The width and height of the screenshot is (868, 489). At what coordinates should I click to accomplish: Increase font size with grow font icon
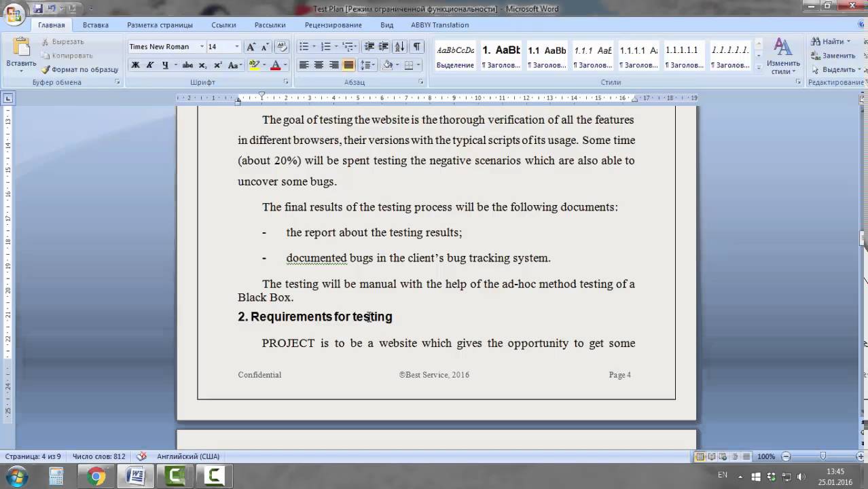pyautogui.click(x=251, y=47)
